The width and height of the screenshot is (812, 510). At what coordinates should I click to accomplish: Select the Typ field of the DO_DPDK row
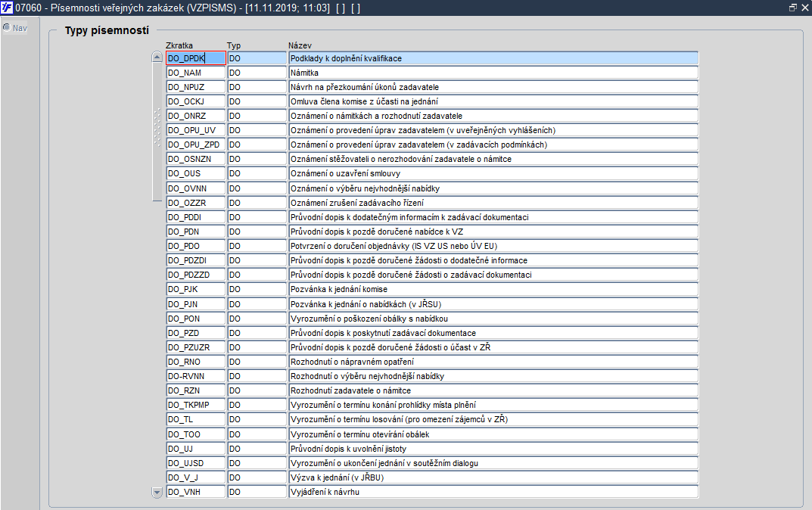(257, 58)
